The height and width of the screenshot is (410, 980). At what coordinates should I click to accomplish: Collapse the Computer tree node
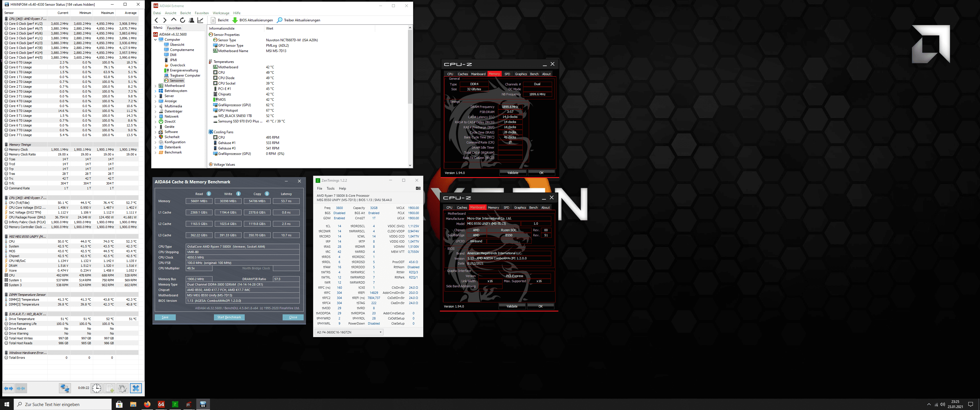coord(155,40)
